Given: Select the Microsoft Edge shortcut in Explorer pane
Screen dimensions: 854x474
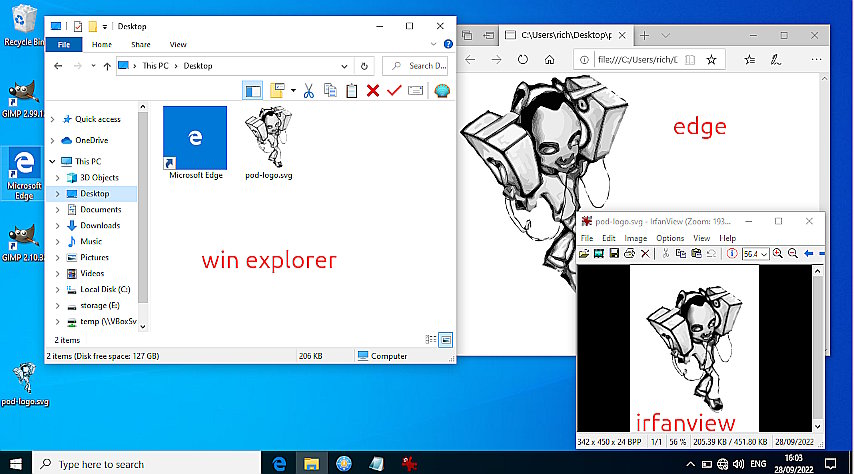Looking at the screenshot, I should (195, 143).
